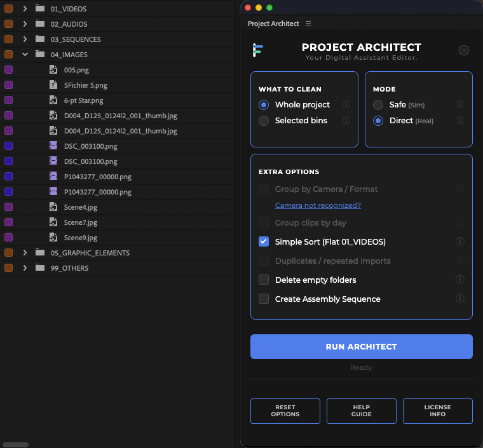Show info for Delete empty folders
The height and width of the screenshot is (448, 483).
point(460,280)
